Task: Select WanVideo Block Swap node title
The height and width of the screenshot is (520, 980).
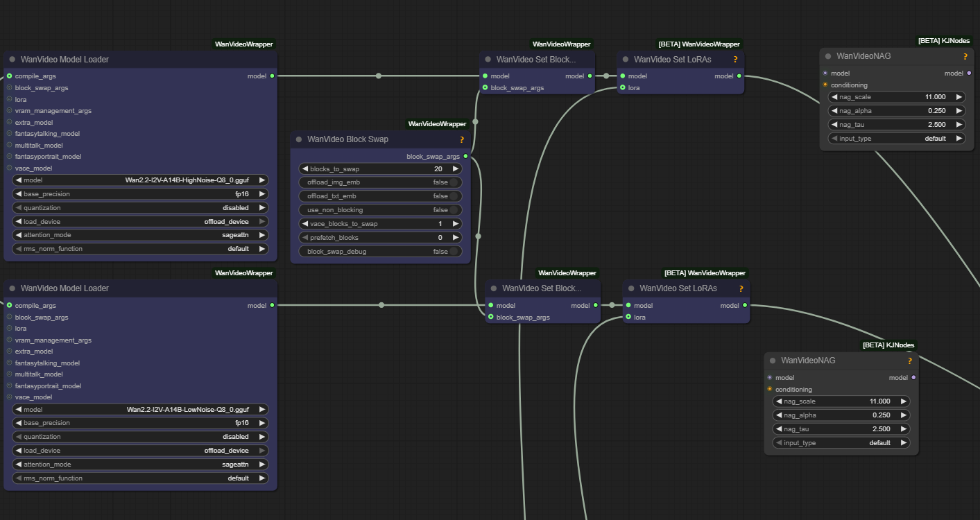Action: [347, 139]
